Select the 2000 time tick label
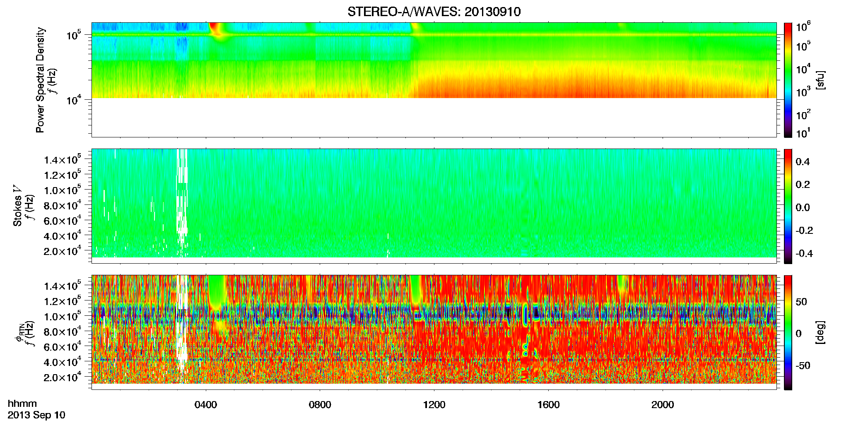The height and width of the screenshot is (447, 868). click(663, 405)
